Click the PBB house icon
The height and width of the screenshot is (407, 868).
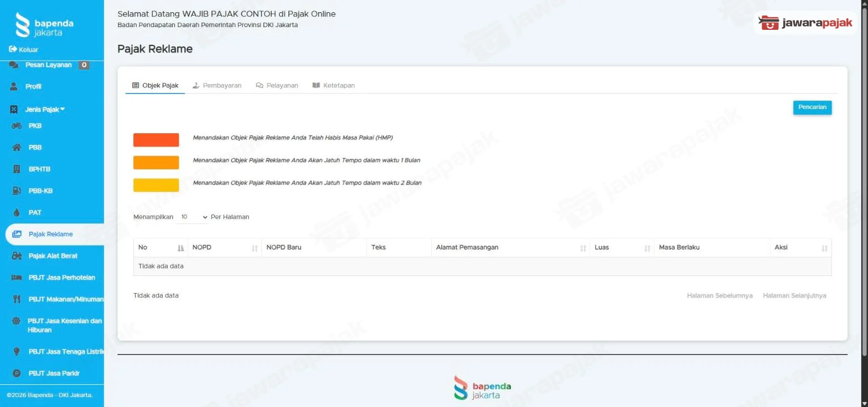17,147
